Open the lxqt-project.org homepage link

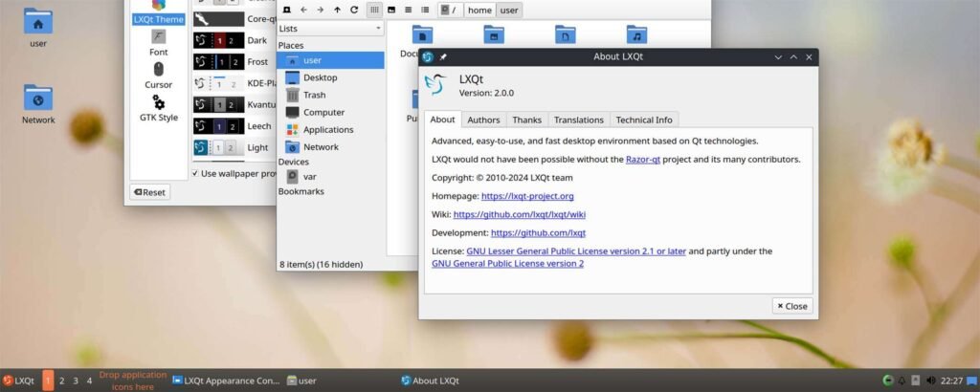point(527,196)
